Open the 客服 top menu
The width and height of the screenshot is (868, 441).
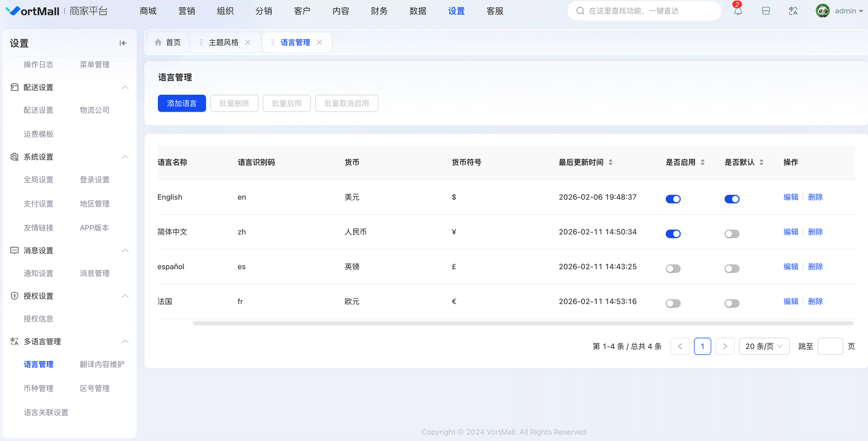[x=495, y=11]
